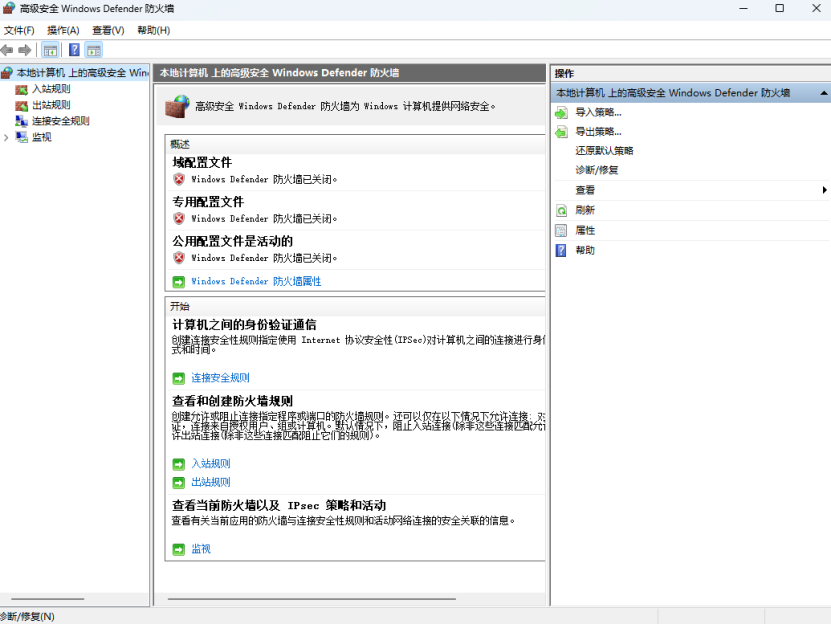Choose 还原默认策略 in the actions pane

pos(604,151)
